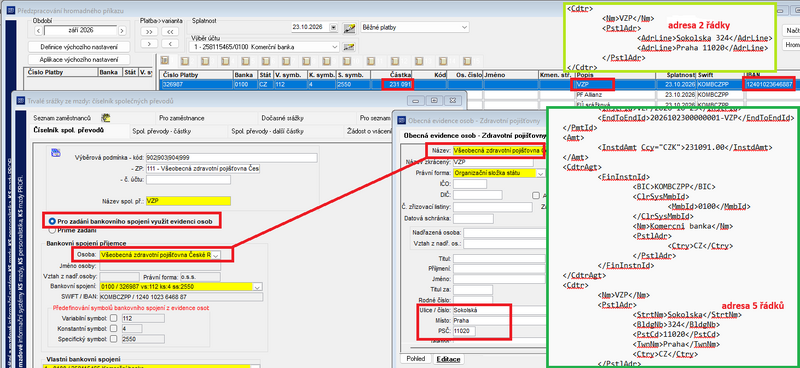The width and height of the screenshot is (800, 368).
Task: Select 'Pro zadání bankovního spojení využít evidenci osob' radio
Action: coord(52,221)
